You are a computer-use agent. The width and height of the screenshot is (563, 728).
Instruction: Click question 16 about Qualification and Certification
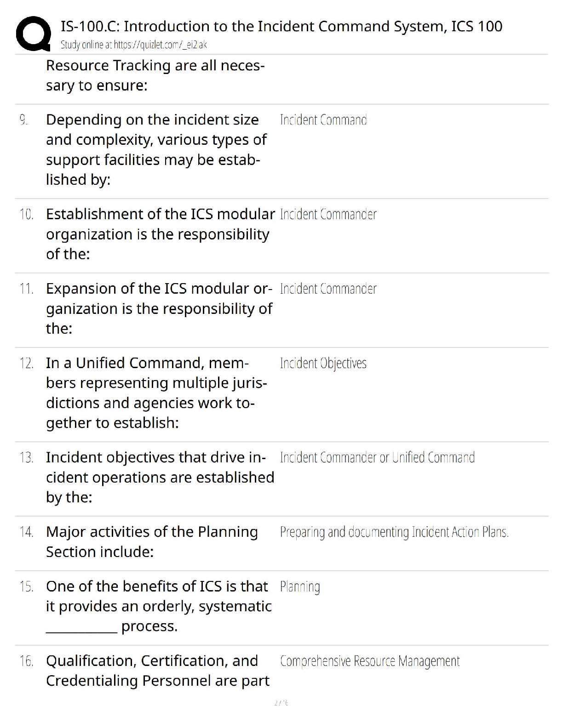(158, 671)
